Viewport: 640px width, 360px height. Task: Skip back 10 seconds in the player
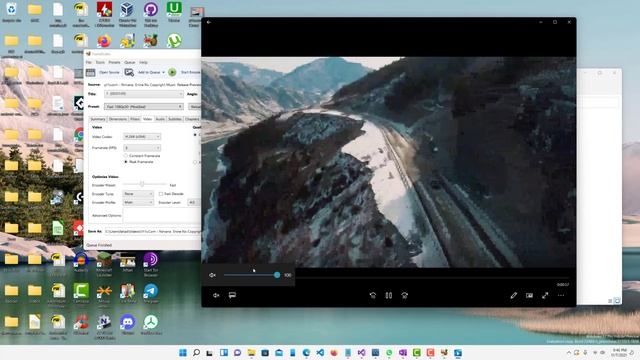tap(373, 295)
